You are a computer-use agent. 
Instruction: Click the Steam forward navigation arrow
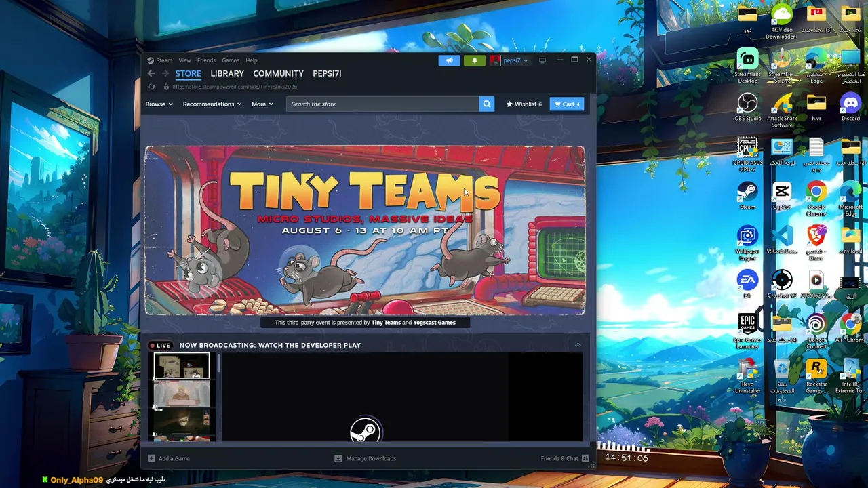[x=164, y=73]
